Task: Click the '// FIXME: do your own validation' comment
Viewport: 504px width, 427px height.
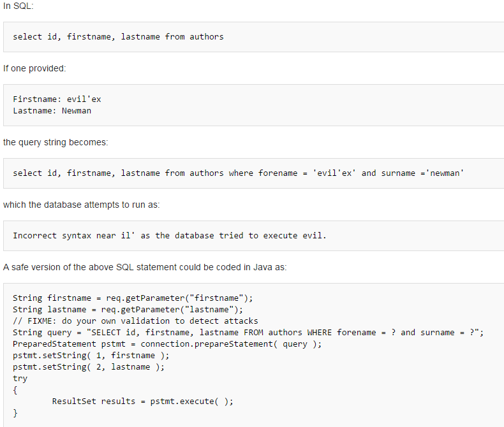Action: coord(135,321)
